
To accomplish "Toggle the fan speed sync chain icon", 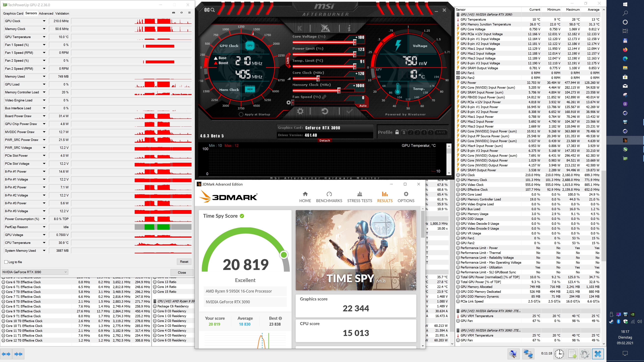I will pos(324,97).
